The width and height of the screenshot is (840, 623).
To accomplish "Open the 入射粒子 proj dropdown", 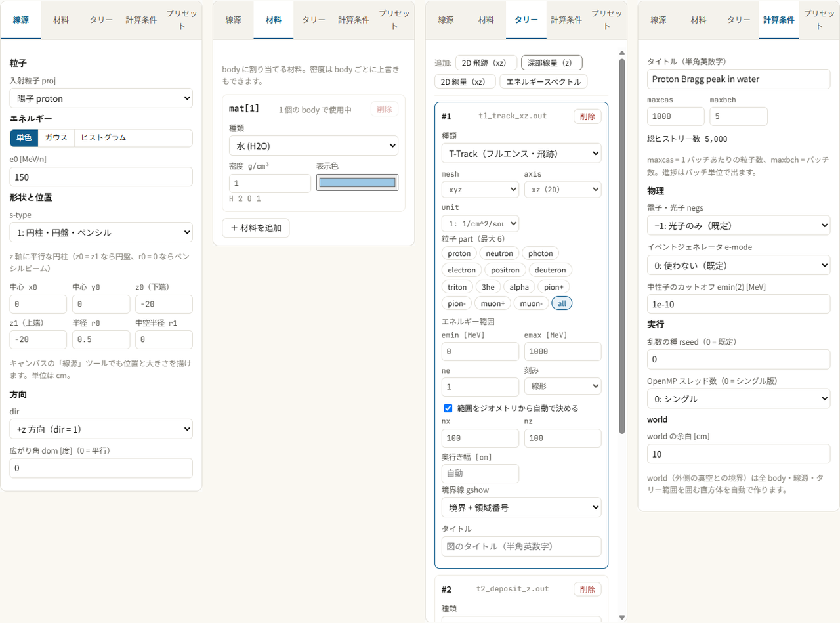I will 101,98.
